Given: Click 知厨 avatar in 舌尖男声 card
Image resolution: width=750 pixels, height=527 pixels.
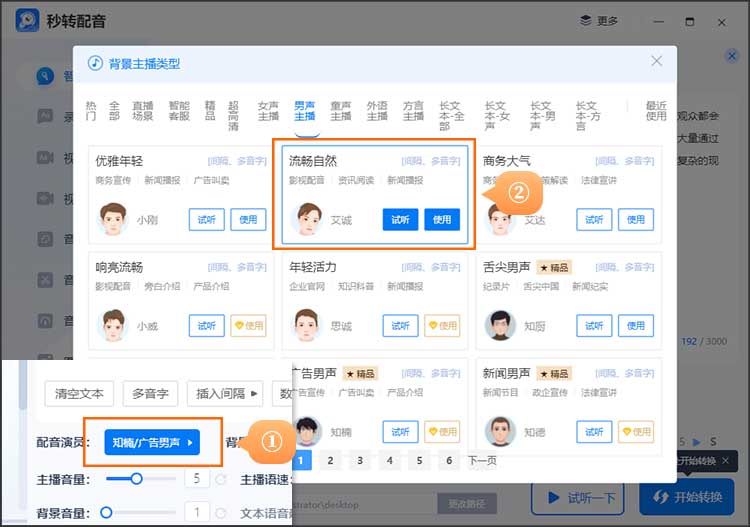Looking at the screenshot, I should click(500, 326).
